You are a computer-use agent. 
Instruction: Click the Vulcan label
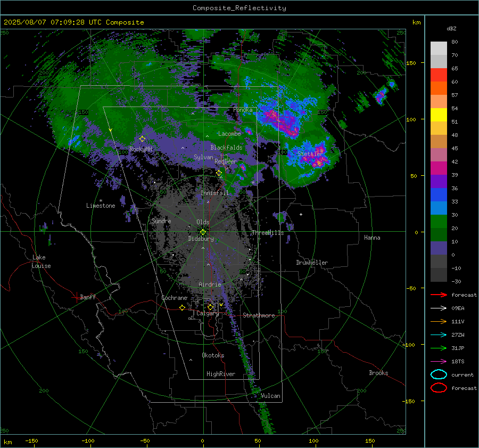pos(270,396)
